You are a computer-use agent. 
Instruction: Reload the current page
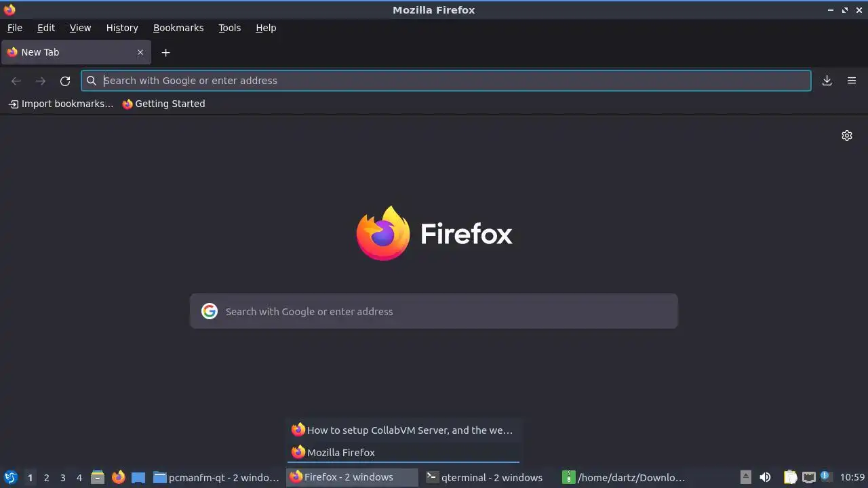click(x=65, y=81)
